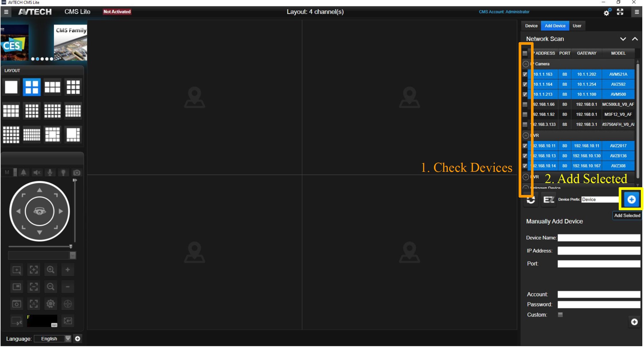Select the 4-channel layout icon
This screenshot has height=347, width=644.
point(32,87)
